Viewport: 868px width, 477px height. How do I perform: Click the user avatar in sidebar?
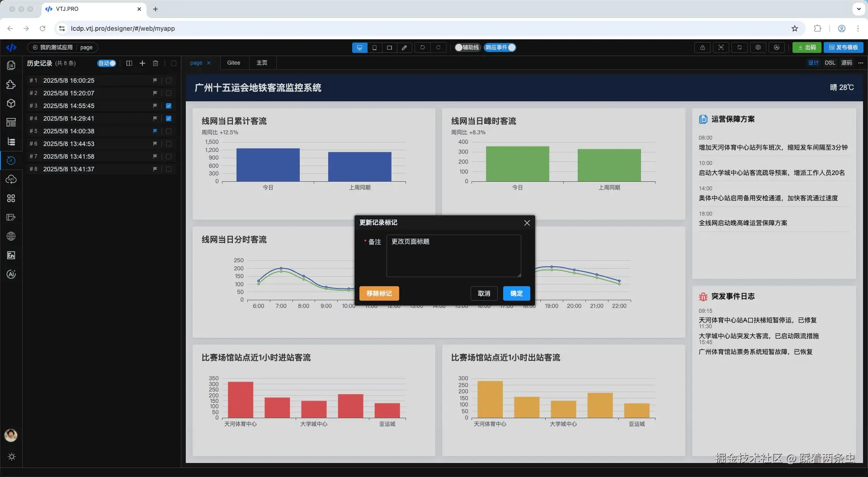pos(11,435)
